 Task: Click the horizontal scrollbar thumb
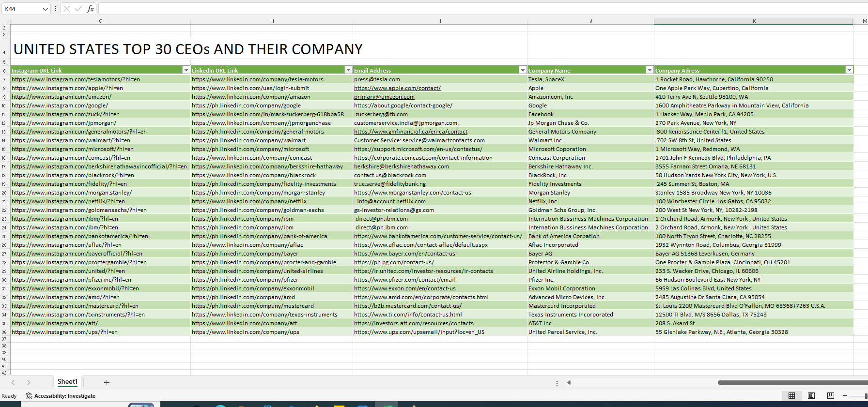pyautogui.click(x=792, y=382)
